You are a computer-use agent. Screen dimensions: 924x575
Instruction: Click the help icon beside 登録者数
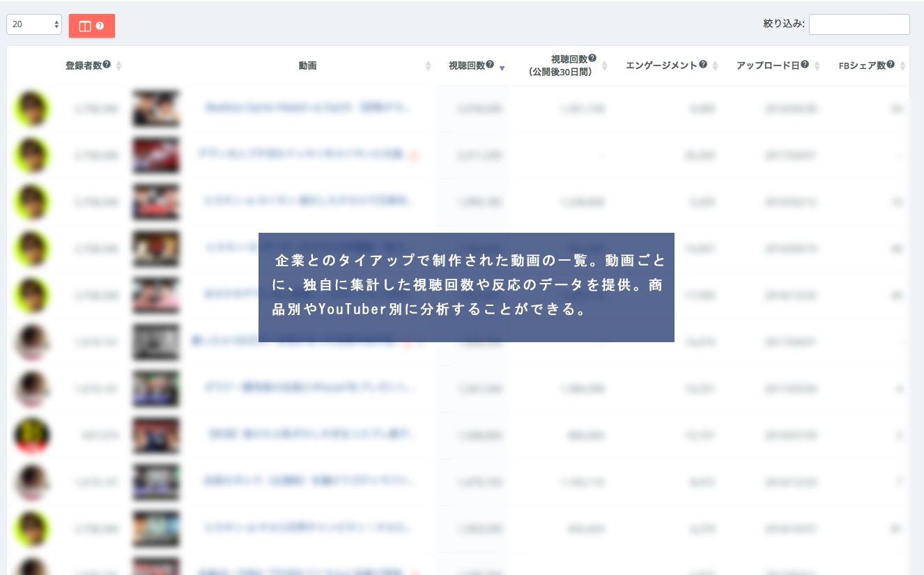pos(107,65)
